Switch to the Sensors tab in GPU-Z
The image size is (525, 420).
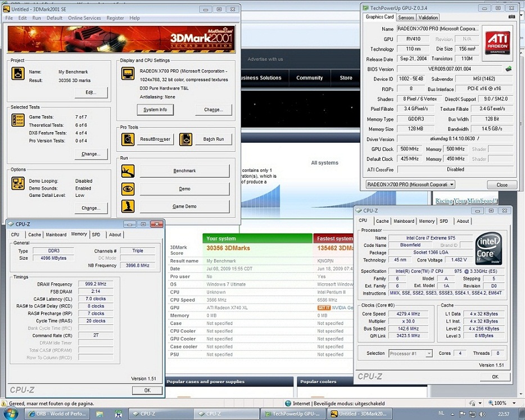click(x=406, y=17)
